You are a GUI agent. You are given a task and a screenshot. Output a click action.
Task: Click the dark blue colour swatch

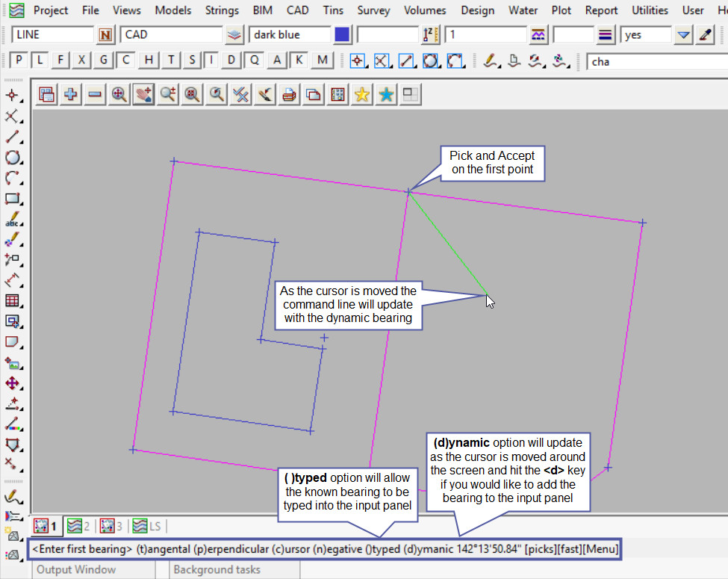click(342, 34)
